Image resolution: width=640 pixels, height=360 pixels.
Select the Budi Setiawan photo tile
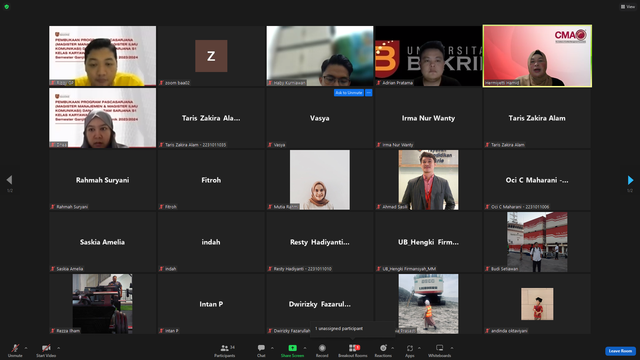[x=537, y=242]
